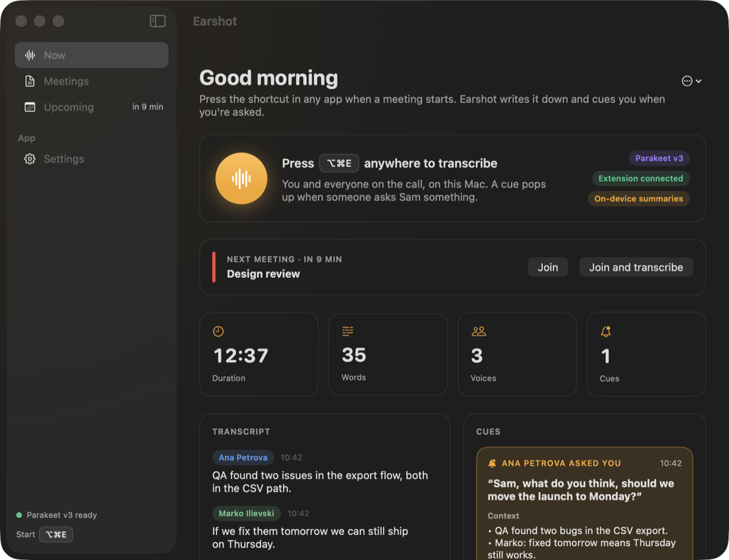Click the shortcut keycap in the Press banner
Viewport: 729px width, 560px height.
tap(339, 163)
